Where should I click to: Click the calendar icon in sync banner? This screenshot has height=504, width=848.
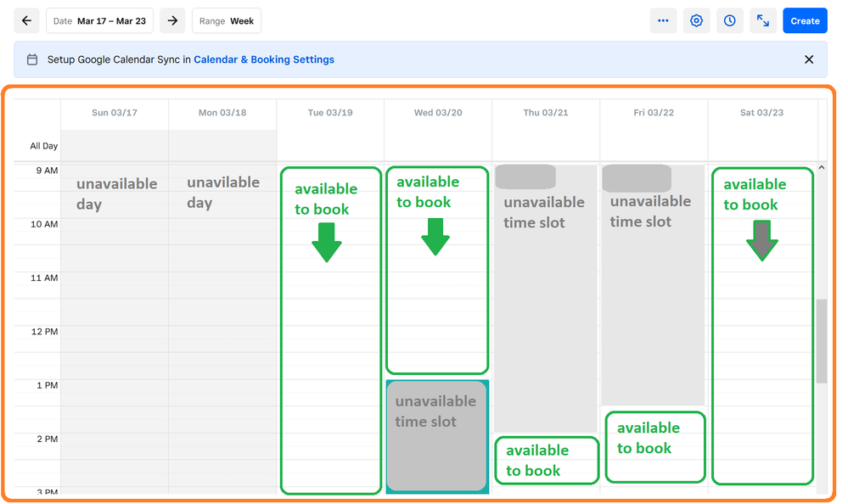click(32, 59)
